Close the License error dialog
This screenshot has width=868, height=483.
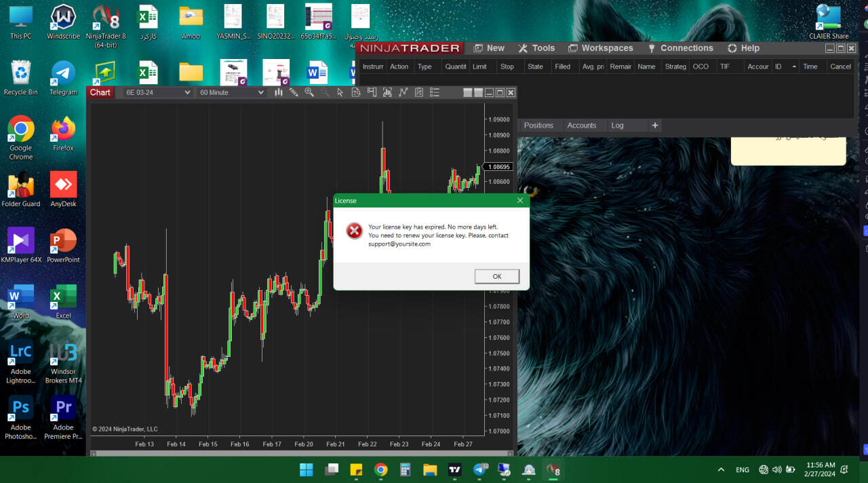(x=520, y=201)
